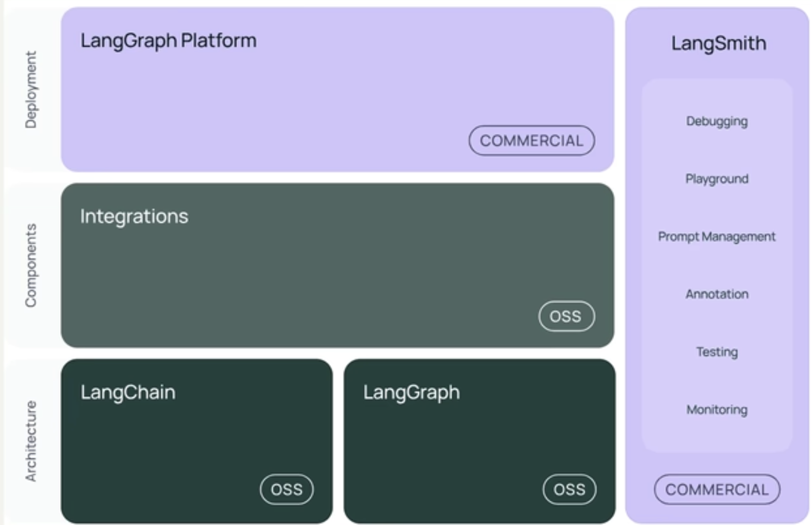This screenshot has height=525, width=812.
Task: Click the dark green LangGraph card background
Action: coord(480,442)
